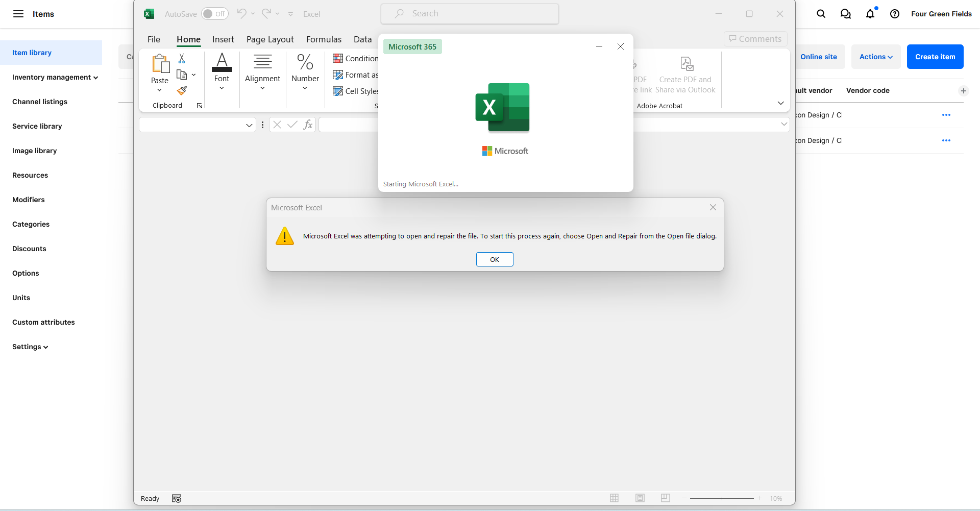Viewport: 980px width, 511px height.
Task: Click the formula bar Cancel X icon
Action: (x=277, y=125)
